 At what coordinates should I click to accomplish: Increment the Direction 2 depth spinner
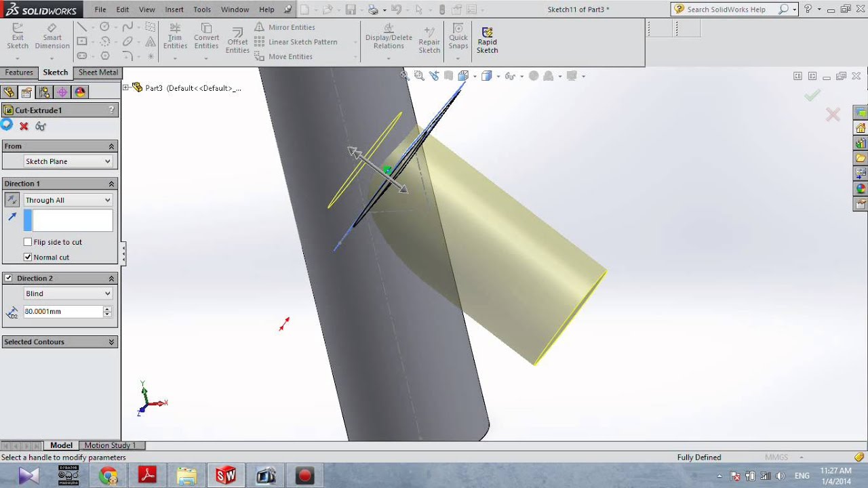pyautogui.click(x=107, y=308)
